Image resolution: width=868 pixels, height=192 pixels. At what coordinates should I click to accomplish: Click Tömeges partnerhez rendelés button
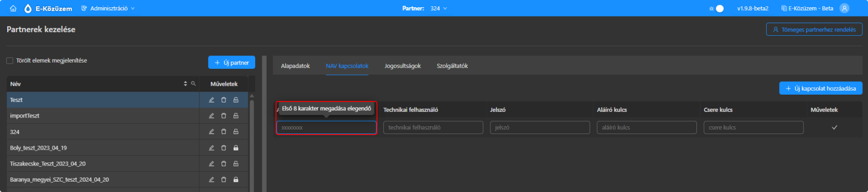point(814,29)
